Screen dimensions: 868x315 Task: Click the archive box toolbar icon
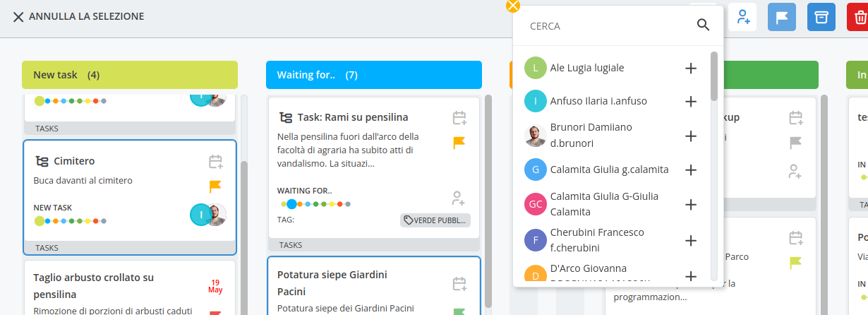pyautogui.click(x=821, y=18)
